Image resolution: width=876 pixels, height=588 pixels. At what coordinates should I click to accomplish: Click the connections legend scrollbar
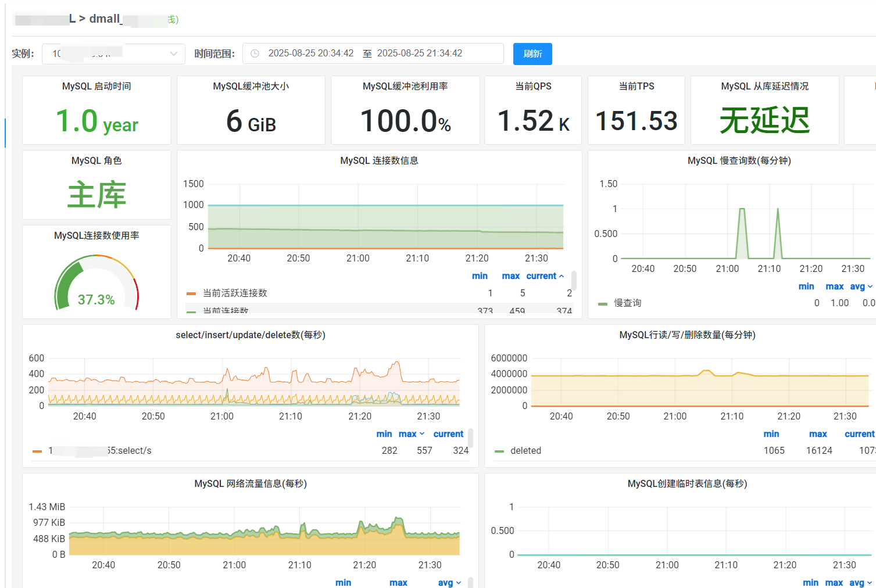click(574, 281)
